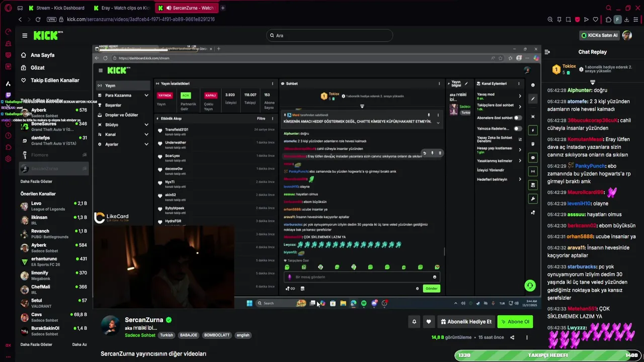The height and width of the screenshot is (362, 644).
Task: Open Levo recommended channel
Action: point(54,206)
